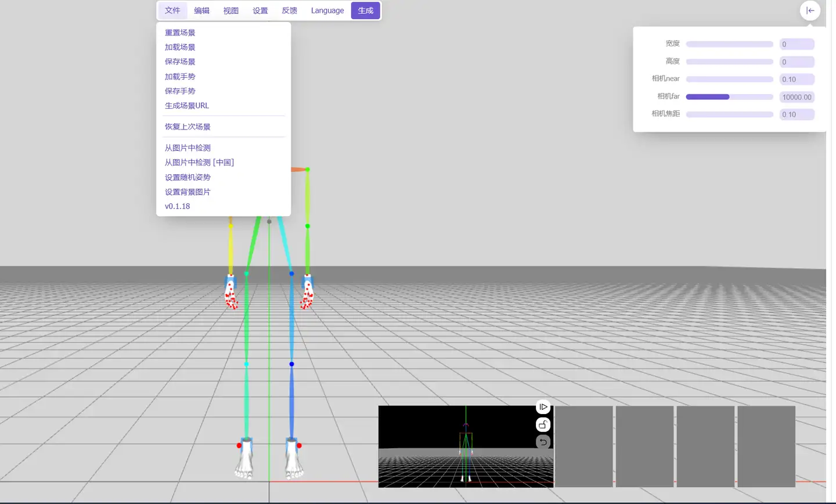Viewport: 836px width, 504px height.
Task: Click the purple 生成 button
Action: (x=366, y=10)
